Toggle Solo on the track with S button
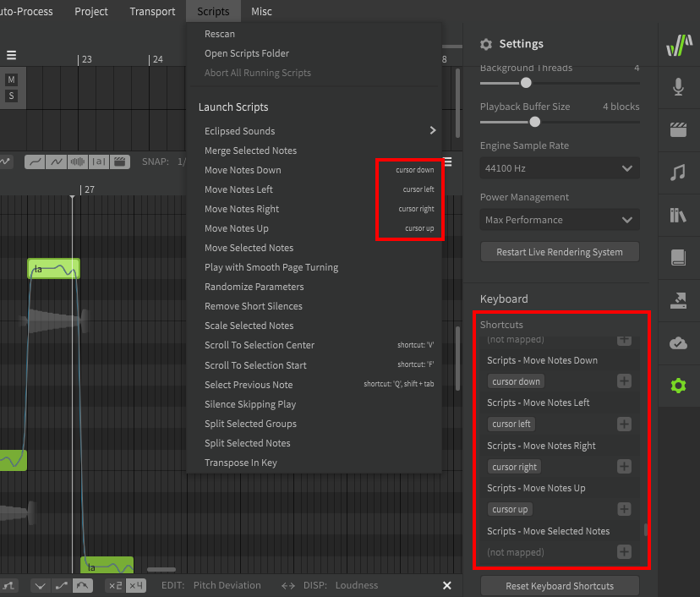This screenshot has height=597, width=700. [12, 95]
